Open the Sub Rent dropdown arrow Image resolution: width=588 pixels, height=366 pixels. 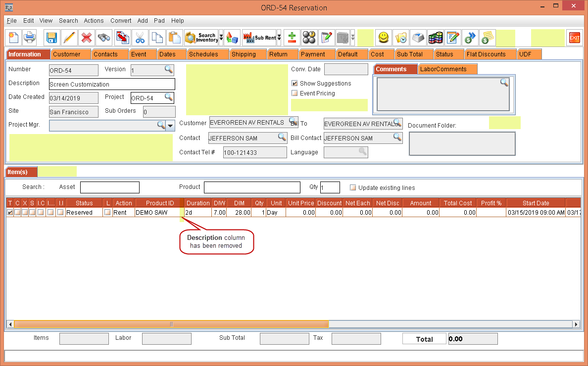tap(279, 38)
